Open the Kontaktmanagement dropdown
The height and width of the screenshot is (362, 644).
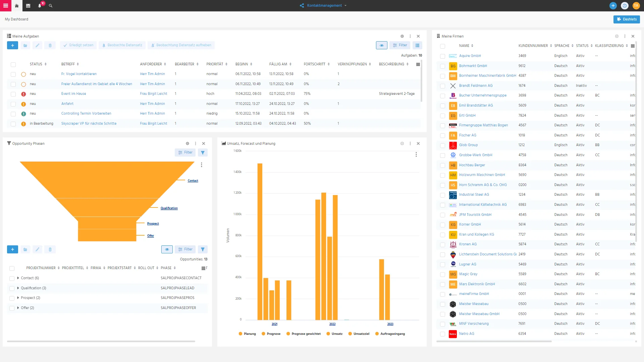coord(323,6)
